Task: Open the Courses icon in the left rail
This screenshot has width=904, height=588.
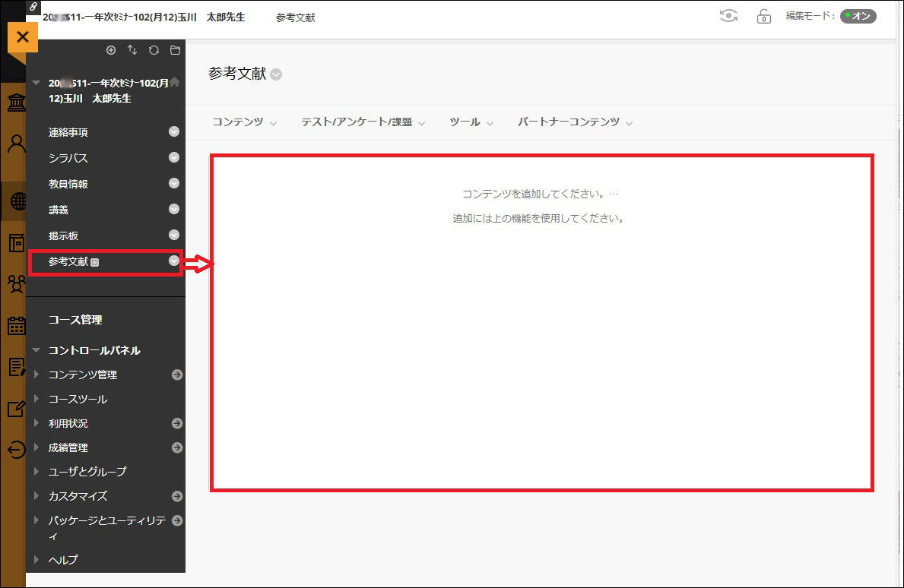Action: point(16,243)
